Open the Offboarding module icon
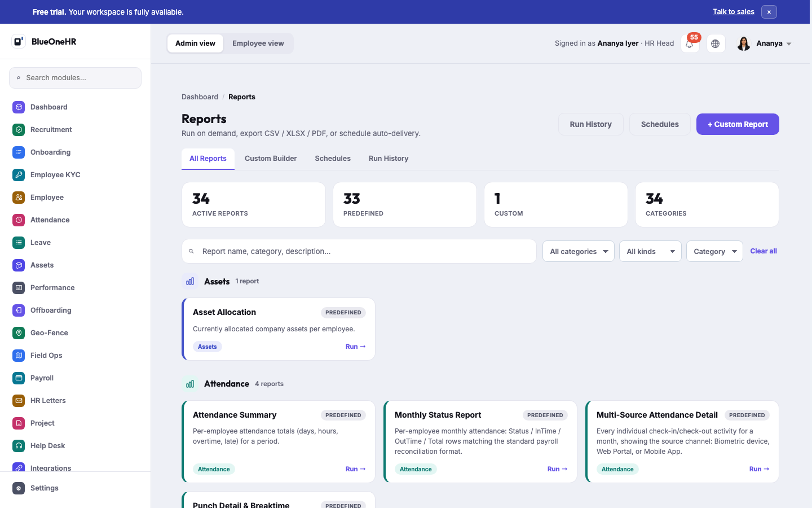 coord(19,310)
